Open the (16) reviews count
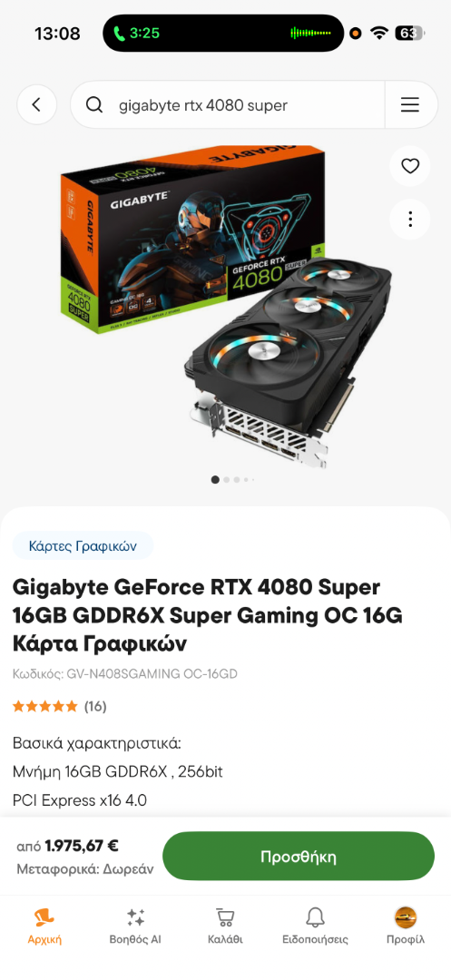Screen dimensions: 451x980 (x=95, y=707)
